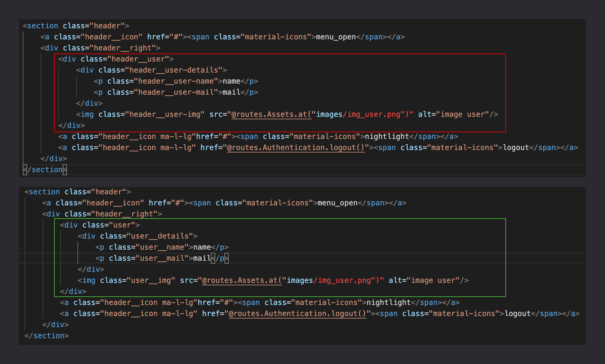
Task: Click @routes.Authentication.logout() in the first snippet
Action: coord(296,148)
